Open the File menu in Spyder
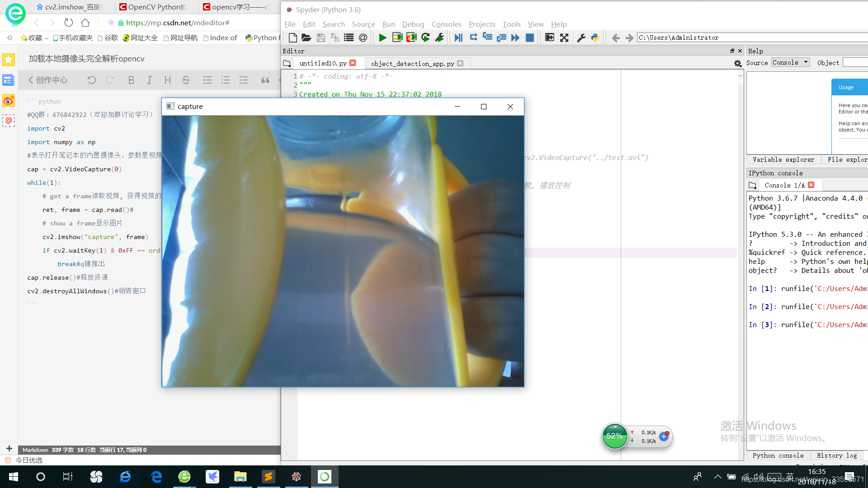 pos(290,24)
